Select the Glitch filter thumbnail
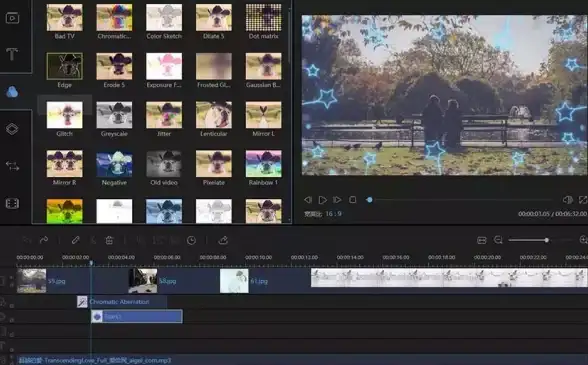This screenshot has width=588, height=365. click(x=64, y=115)
